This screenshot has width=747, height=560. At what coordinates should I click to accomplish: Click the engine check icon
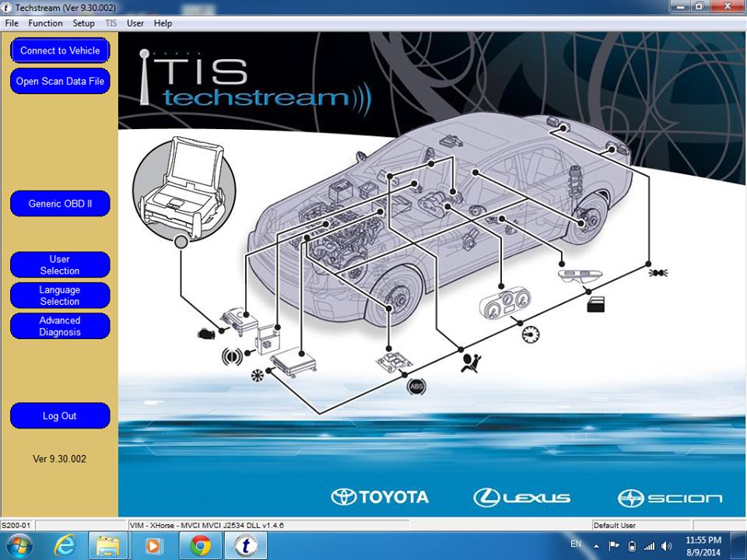(206, 334)
